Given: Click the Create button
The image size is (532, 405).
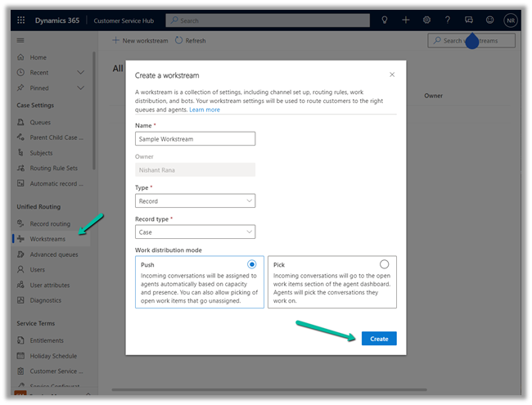Looking at the screenshot, I should pyautogui.click(x=379, y=338).
